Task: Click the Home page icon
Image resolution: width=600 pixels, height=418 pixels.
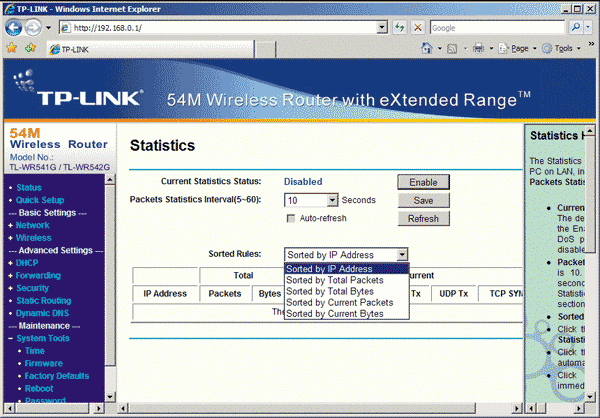Action: (x=427, y=48)
